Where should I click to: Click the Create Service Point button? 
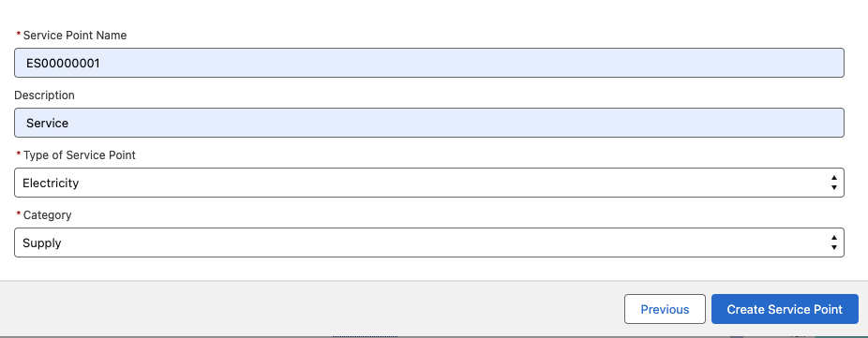click(785, 309)
